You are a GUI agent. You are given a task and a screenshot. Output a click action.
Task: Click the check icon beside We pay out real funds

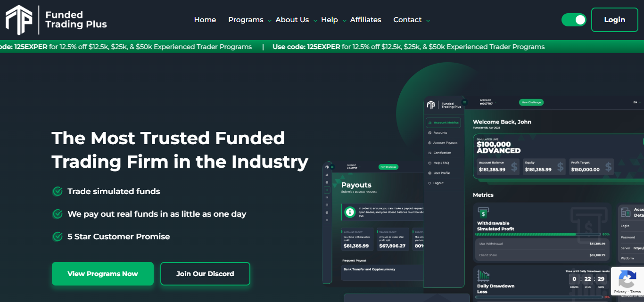58,214
